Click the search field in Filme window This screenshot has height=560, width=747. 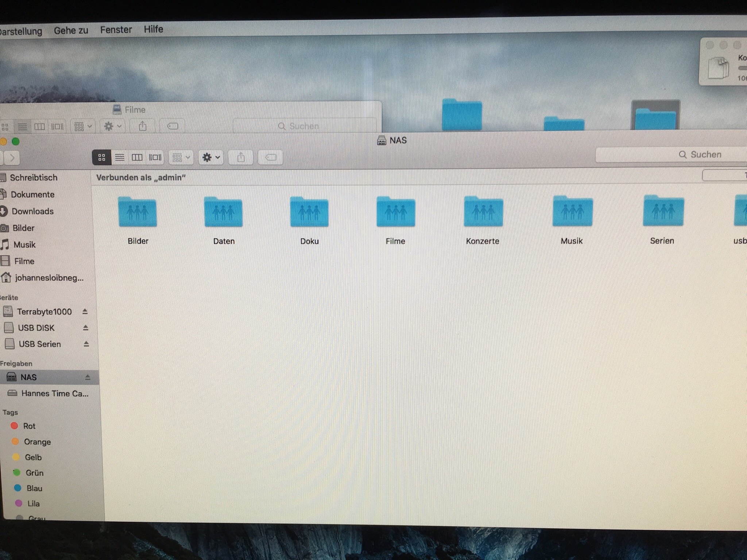pyautogui.click(x=304, y=126)
